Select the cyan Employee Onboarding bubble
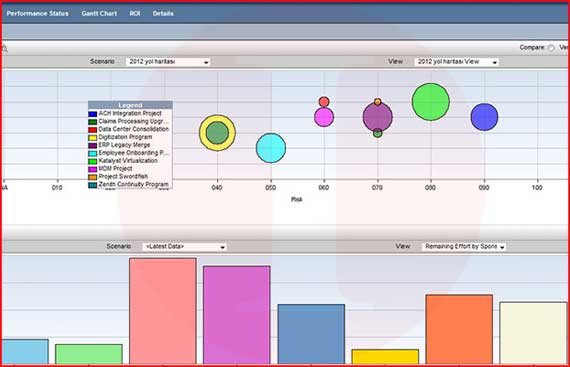The width and height of the screenshot is (570, 367). point(271,148)
